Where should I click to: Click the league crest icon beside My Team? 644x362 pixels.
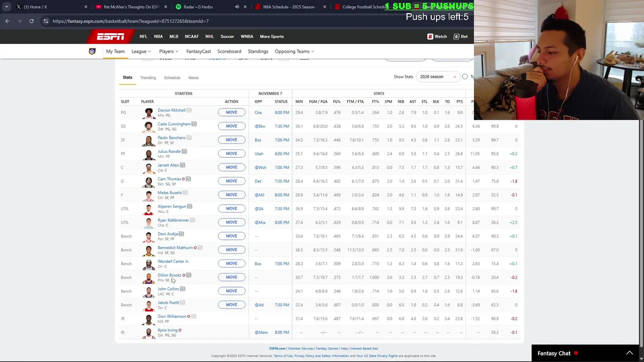(x=92, y=51)
